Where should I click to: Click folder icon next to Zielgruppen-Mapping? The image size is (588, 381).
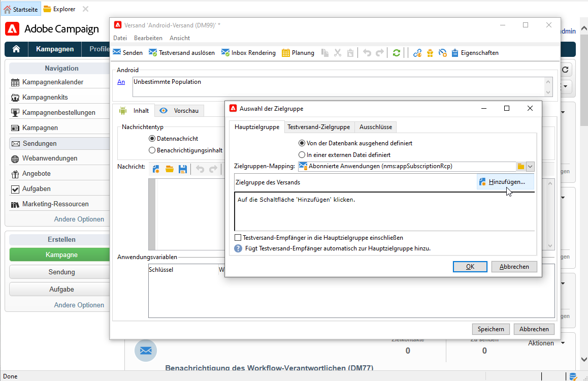[521, 167]
